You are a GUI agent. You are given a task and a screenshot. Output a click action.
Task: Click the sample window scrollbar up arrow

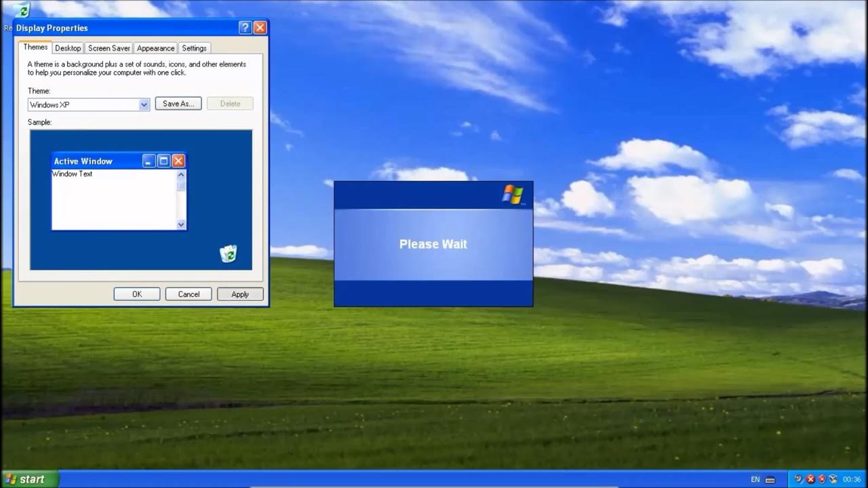tap(181, 175)
